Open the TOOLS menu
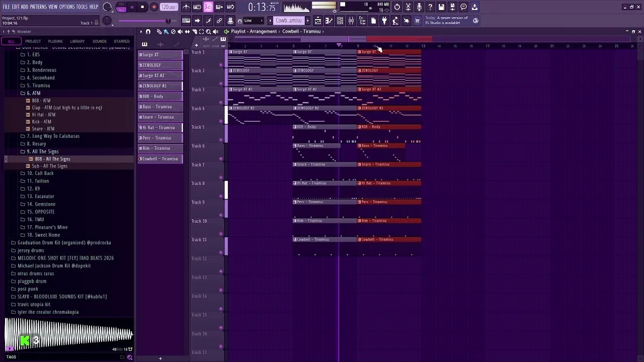The width and height of the screenshot is (644, 362). [82, 7]
